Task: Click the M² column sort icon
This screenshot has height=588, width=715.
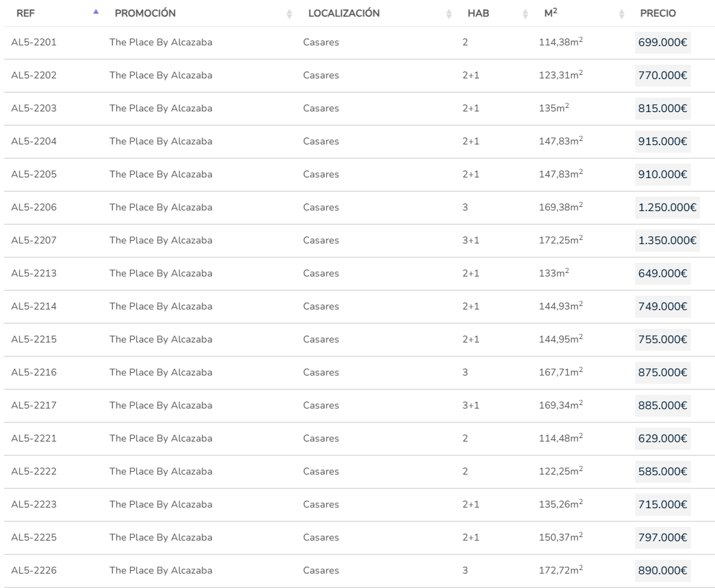Action: [622, 14]
